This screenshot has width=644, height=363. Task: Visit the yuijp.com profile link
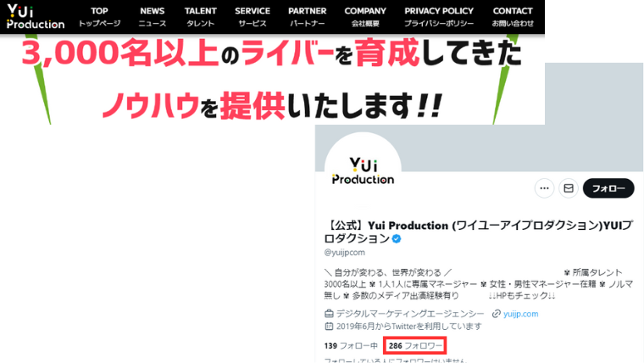pos(520,313)
